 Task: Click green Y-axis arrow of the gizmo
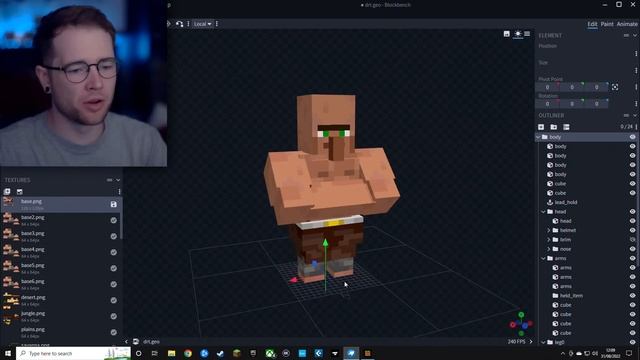(x=325, y=243)
